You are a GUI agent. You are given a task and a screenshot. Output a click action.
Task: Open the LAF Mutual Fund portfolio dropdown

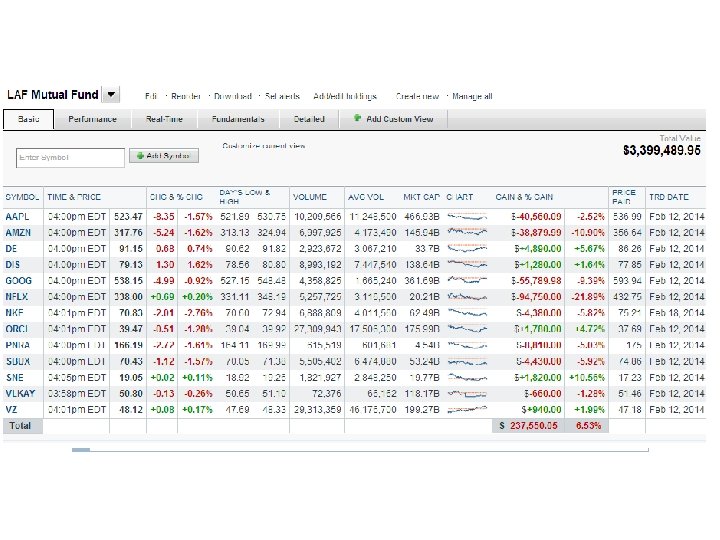111,95
